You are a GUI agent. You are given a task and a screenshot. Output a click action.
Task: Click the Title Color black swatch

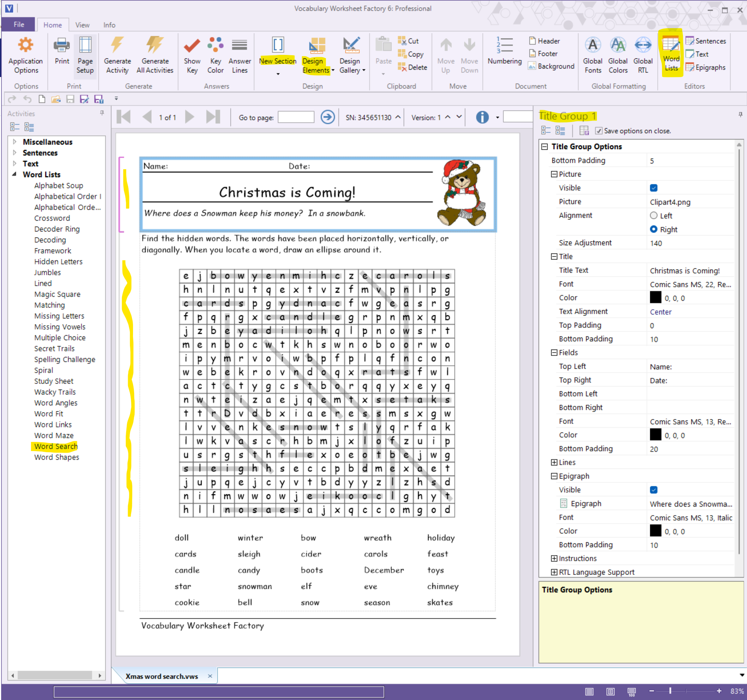(655, 298)
